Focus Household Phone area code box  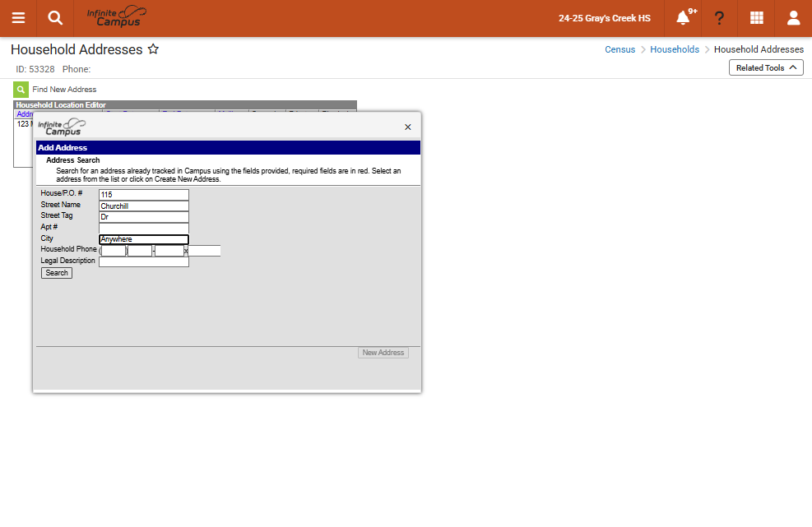(x=114, y=251)
